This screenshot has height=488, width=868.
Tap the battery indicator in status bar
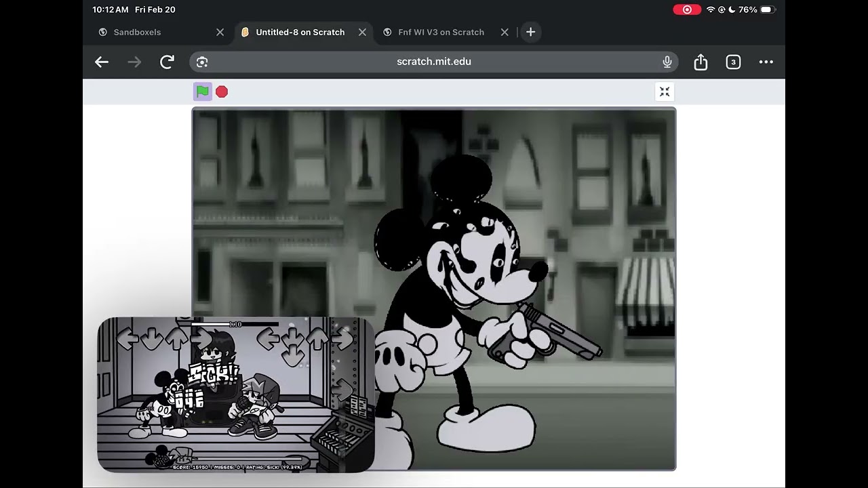tap(766, 9)
